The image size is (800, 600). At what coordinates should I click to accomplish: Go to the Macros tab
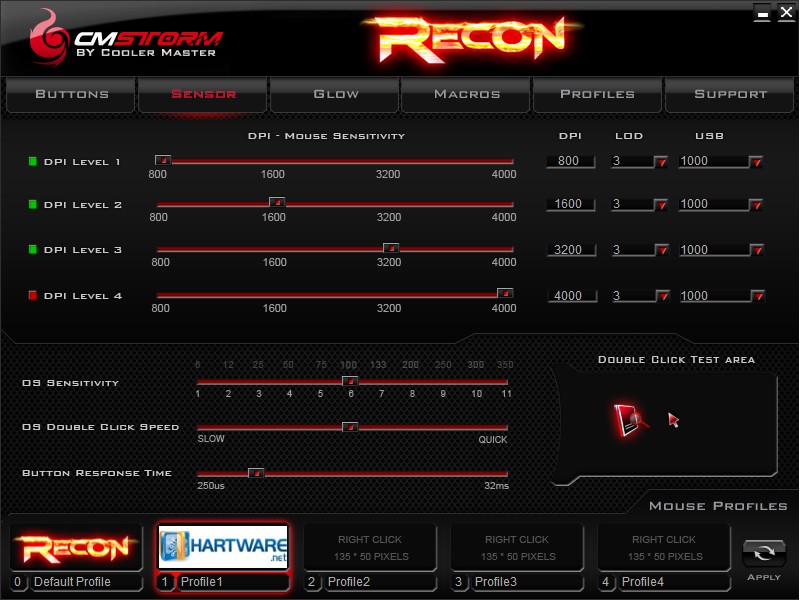pyautogui.click(x=466, y=94)
